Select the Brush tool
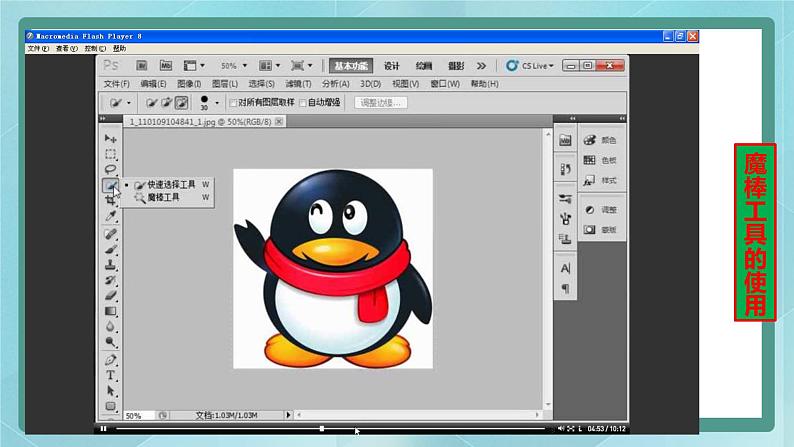 tap(110, 249)
